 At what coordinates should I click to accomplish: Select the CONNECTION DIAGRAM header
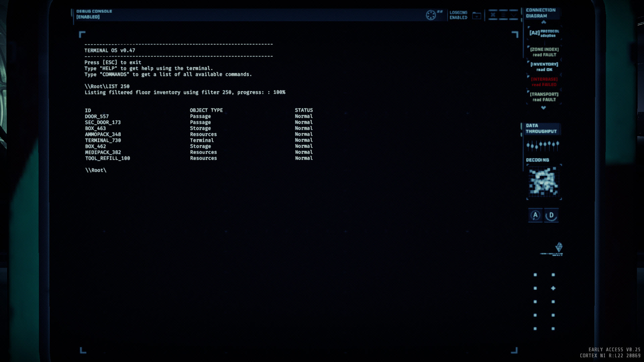pyautogui.click(x=540, y=13)
